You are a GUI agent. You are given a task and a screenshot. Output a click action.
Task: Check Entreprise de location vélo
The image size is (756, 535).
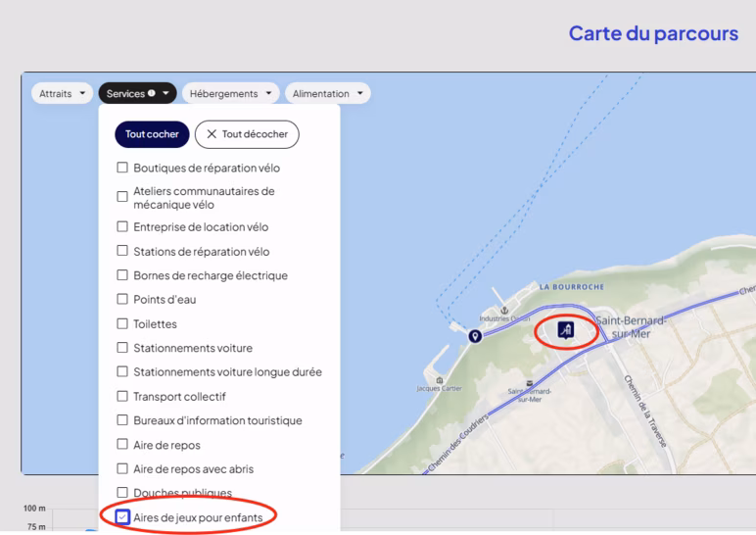[x=122, y=226]
